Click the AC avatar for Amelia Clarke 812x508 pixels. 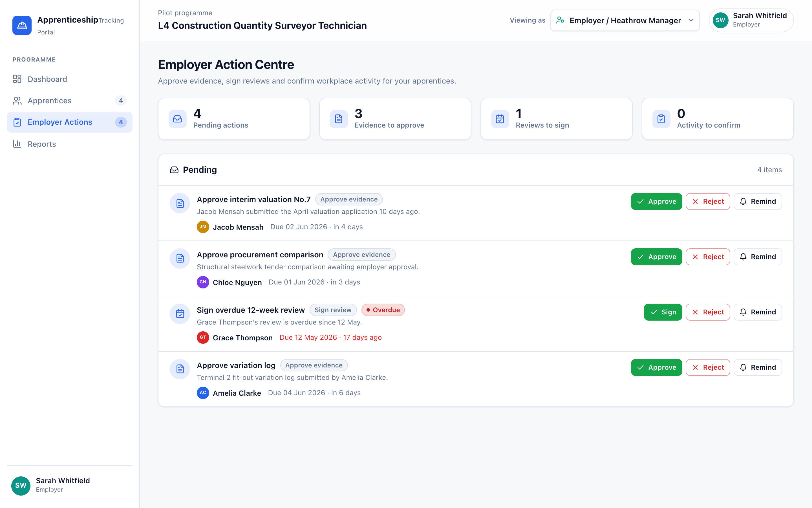tap(203, 393)
